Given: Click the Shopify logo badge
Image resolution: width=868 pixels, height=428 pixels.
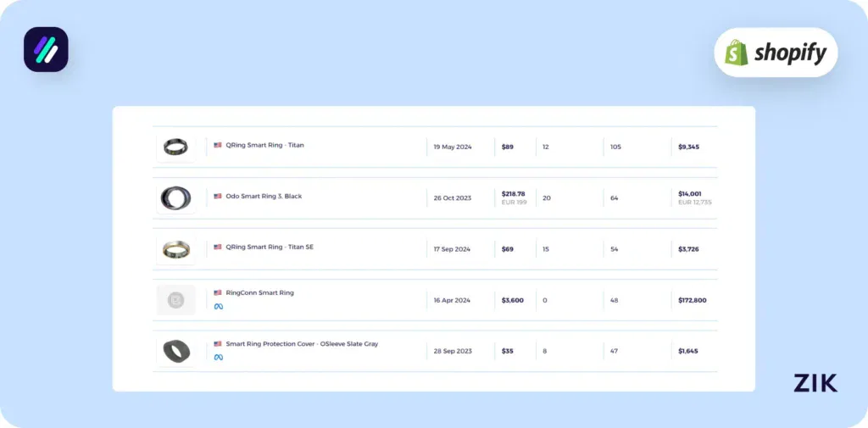Looking at the screenshot, I should tap(776, 52).
